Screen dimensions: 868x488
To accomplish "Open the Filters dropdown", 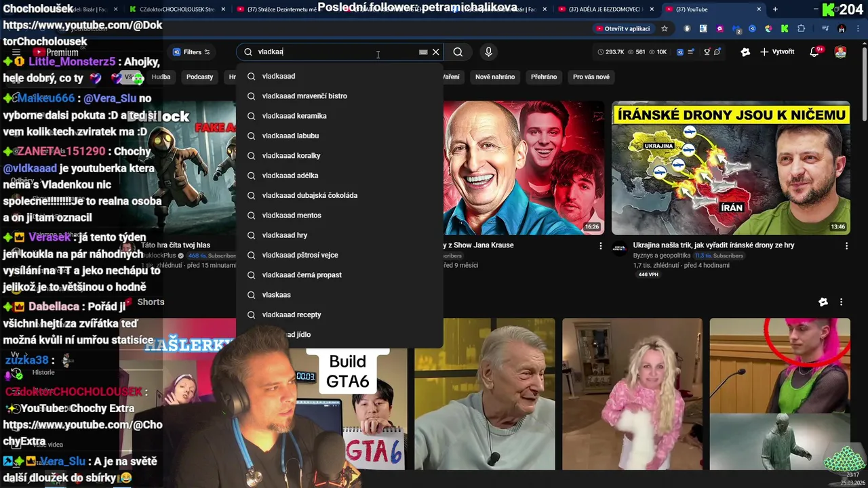I will [191, 52].
